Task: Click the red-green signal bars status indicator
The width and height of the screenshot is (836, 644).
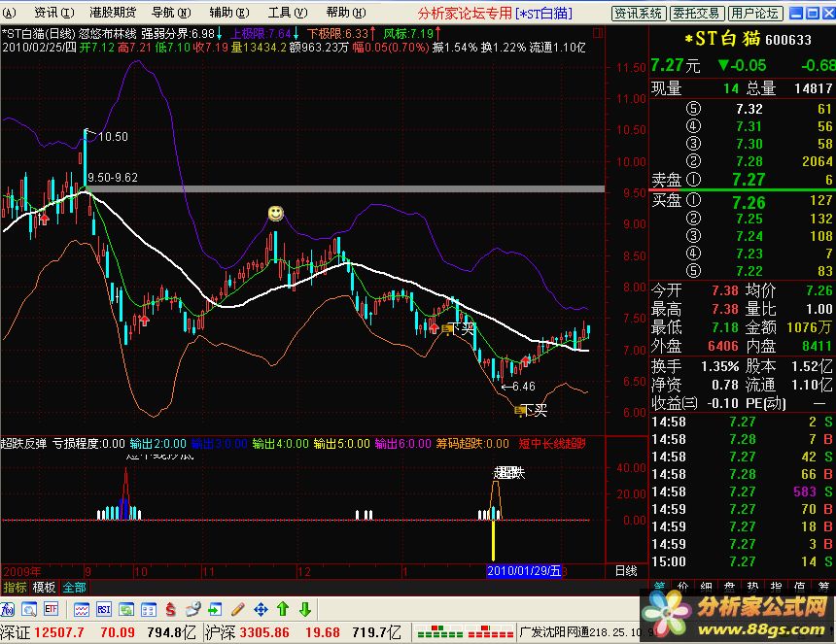Action: 465,632
